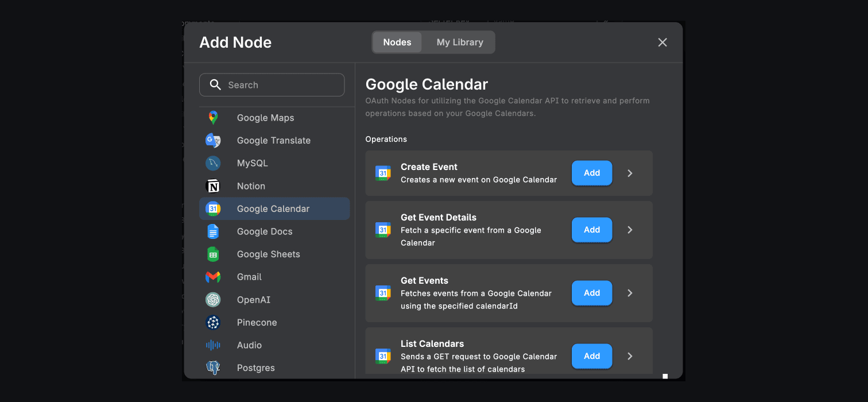Select the Google Maps icon in the sidebar
The width and height of the screenshot is (868, 402).
point(213,118)
